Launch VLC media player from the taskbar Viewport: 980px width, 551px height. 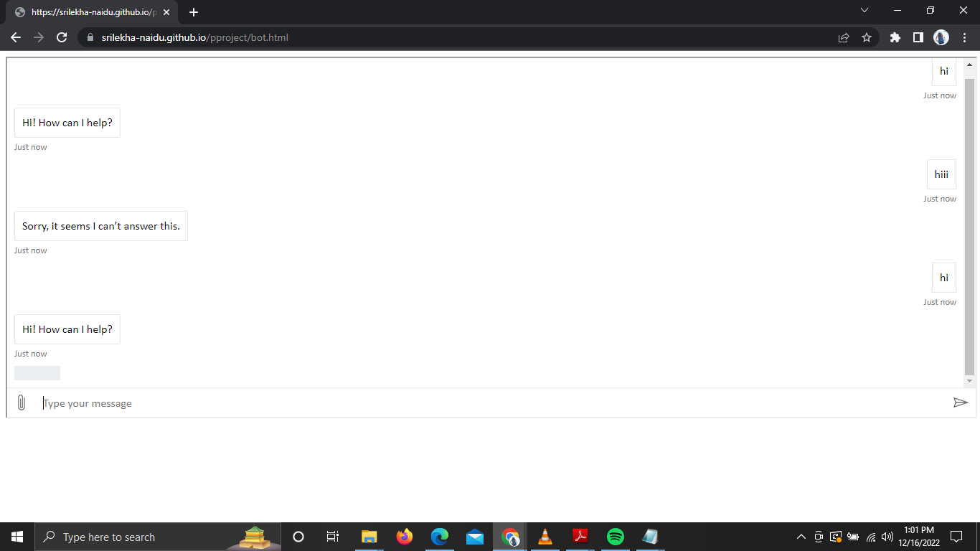545,536
